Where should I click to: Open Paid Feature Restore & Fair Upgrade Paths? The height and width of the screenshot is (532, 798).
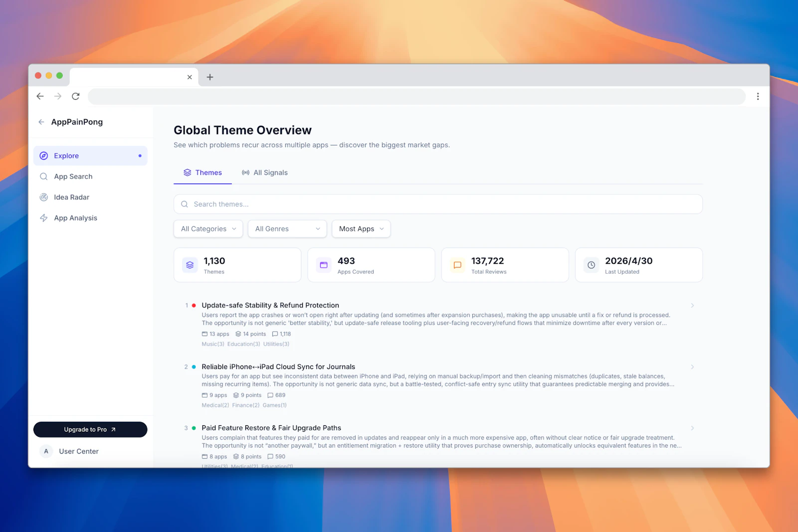click(x=271, y=428)
